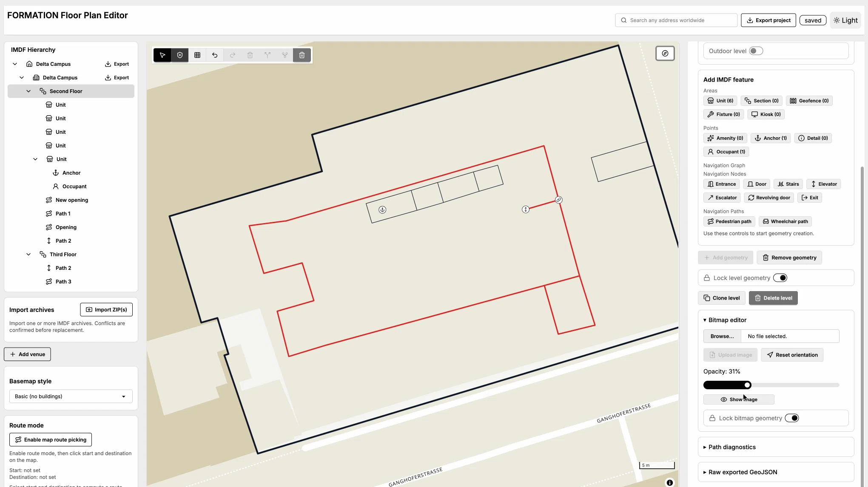The image size is (868, 487).
Task: Collapse the Bitmap editor section
Action: pyautogui.click(x=725, y=320)
